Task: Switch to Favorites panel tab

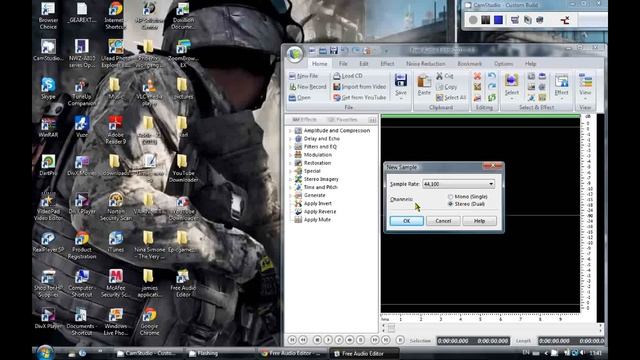Action: [342, 120]
